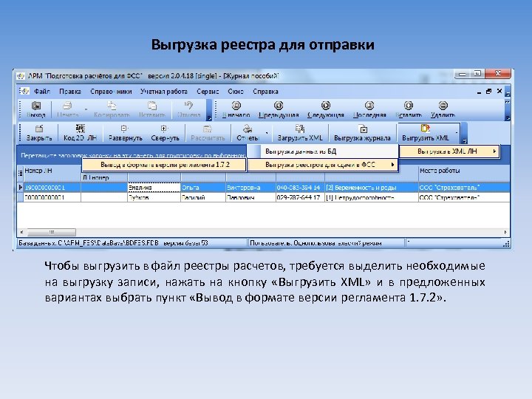532x399 pixels.
Task: Restore the inner Журнал пособий child window
Action: (489, 92)
